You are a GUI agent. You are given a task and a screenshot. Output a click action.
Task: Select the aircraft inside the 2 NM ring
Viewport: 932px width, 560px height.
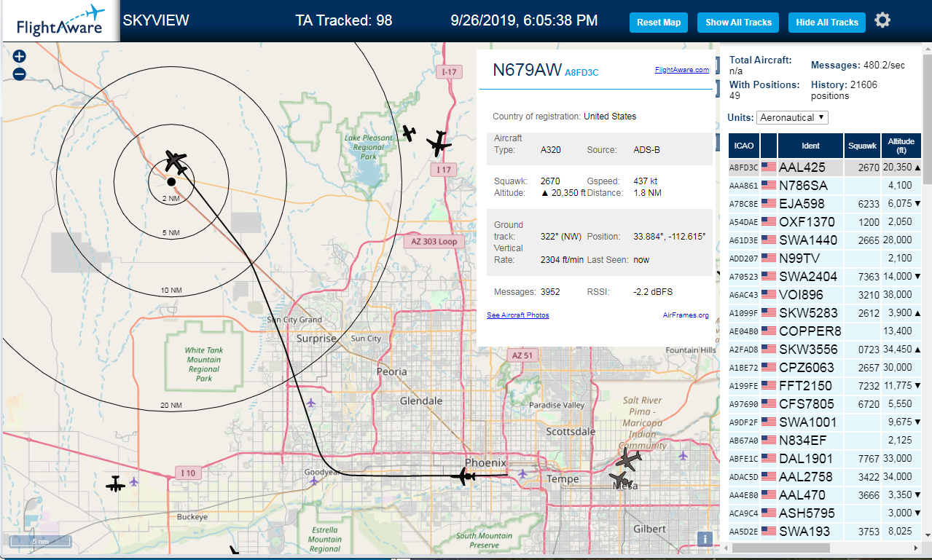(176, 161)
